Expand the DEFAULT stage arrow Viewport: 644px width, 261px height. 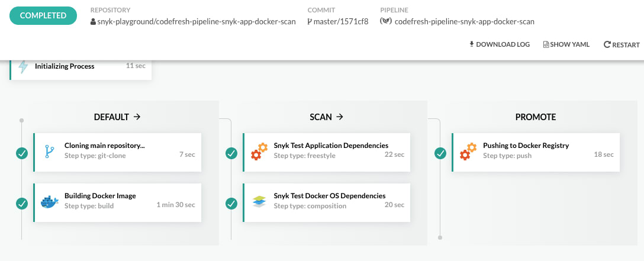pos(137,117)
